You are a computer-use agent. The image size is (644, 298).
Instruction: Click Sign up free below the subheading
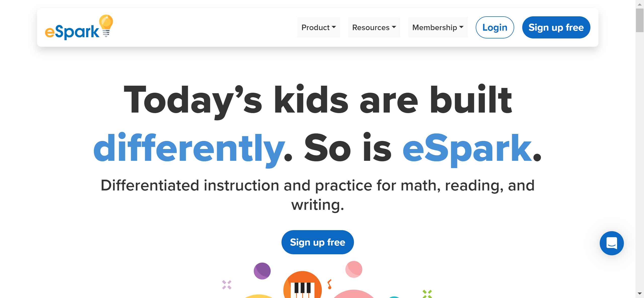pyautogui.click(x=317, y=242)
